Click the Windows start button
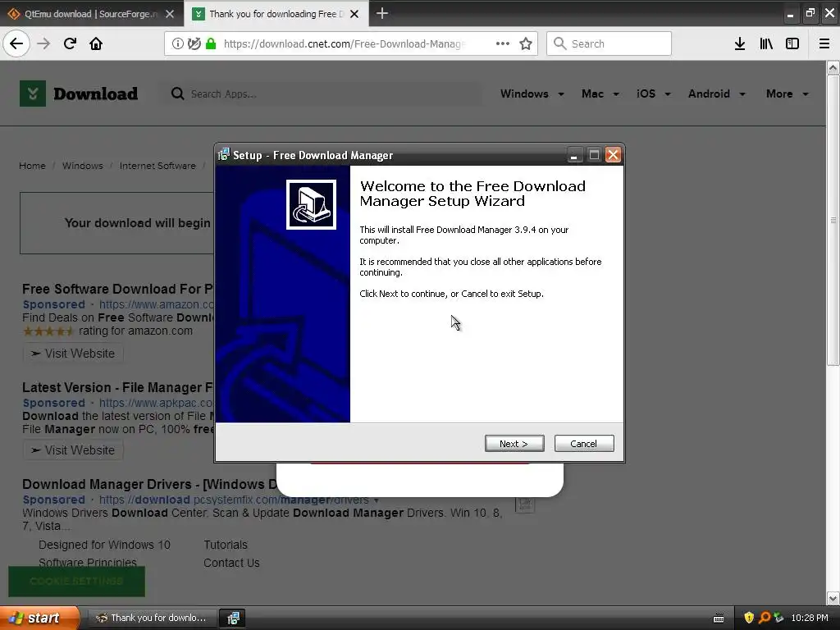 click(39, 618)
